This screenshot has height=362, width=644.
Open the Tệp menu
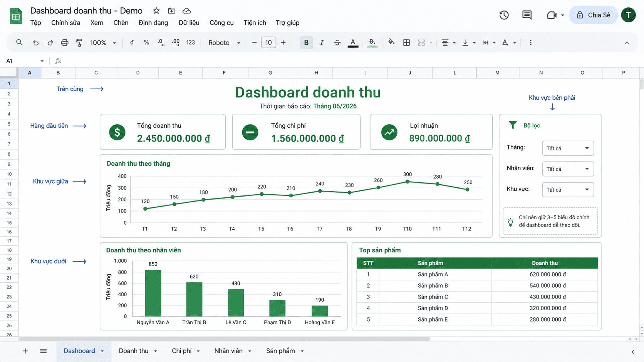coord(35,23)
